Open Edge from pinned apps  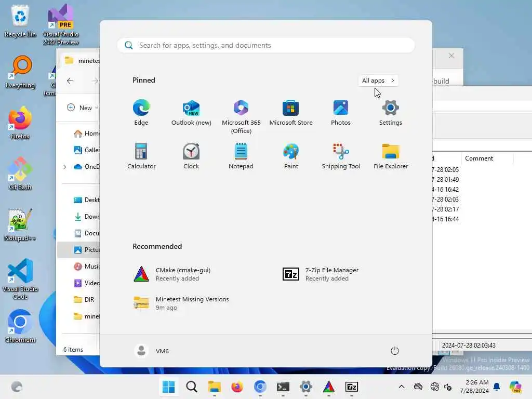(141, 113)
